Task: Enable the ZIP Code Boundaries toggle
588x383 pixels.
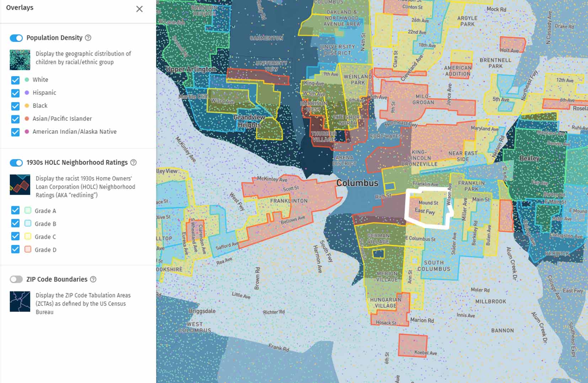Action: tap(16, 279)
